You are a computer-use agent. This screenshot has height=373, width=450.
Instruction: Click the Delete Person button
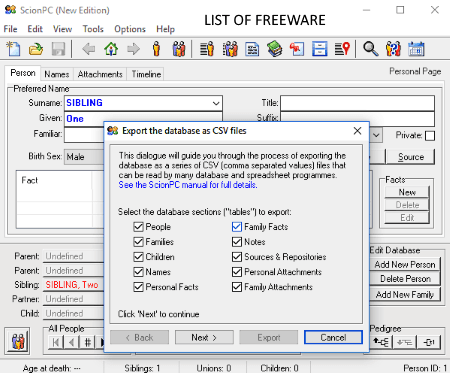(405, 279)
